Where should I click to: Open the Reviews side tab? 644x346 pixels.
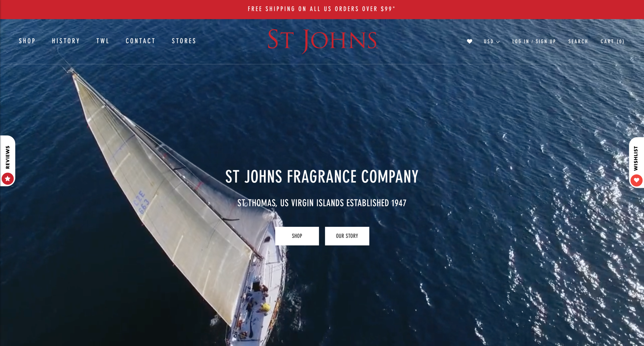pos(7,161)
